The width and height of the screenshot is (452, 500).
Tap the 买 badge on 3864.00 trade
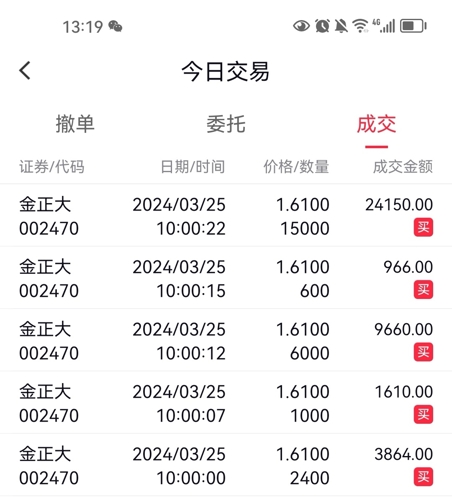pyautogui.click(x=423, y=477)
